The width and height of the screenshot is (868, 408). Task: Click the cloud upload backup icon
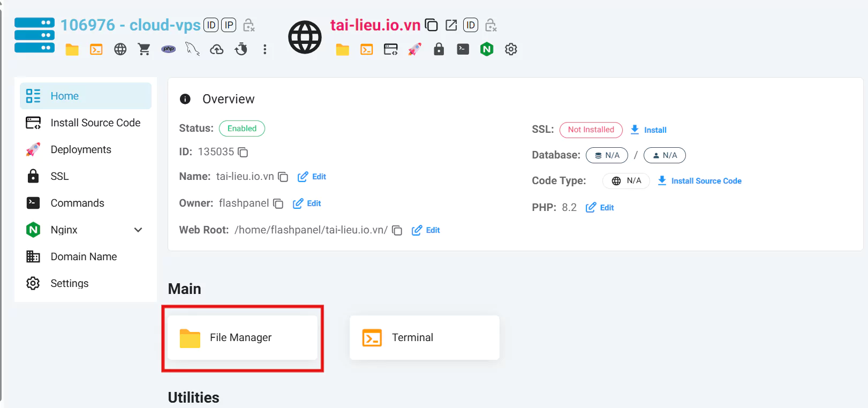click(x=216, y=49)
